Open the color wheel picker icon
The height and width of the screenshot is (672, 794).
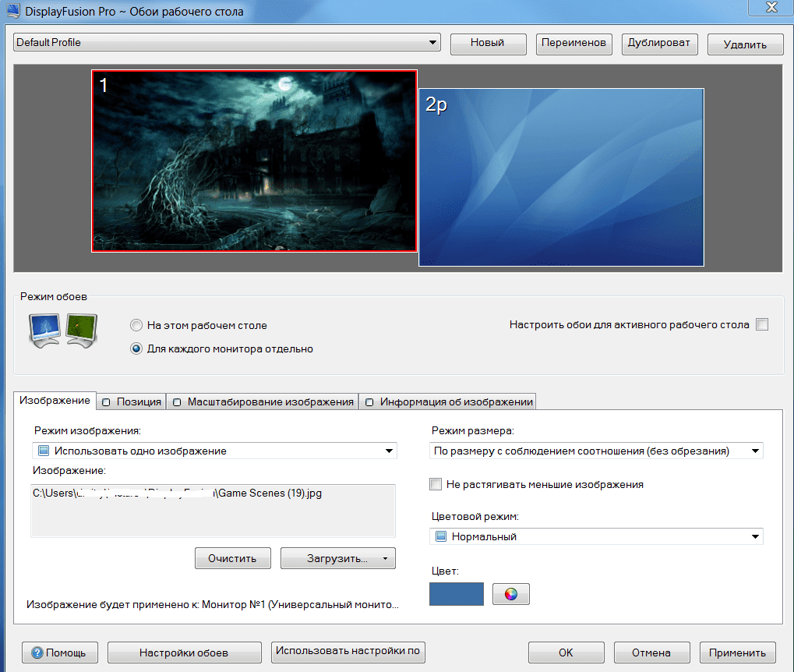click(510, 593)
